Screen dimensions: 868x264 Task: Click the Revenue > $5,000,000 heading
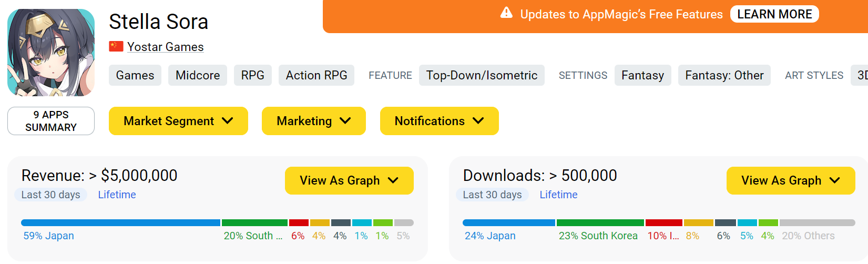coord(99,175)
